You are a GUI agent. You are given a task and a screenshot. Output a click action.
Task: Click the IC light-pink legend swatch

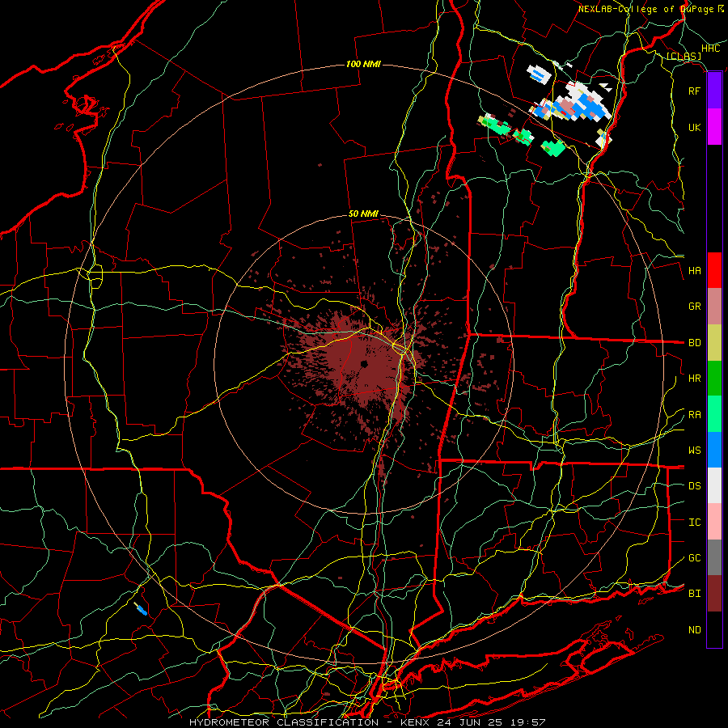(x=714, y=522)
